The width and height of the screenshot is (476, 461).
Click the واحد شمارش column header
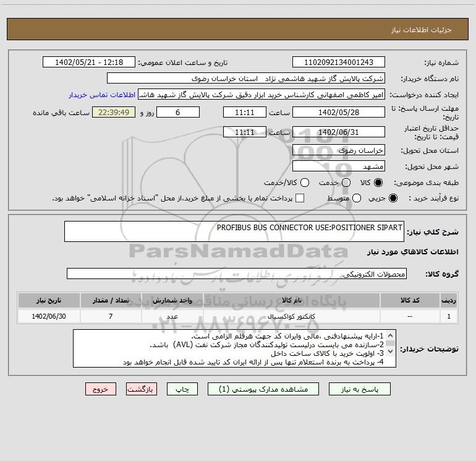tap(172, 300)
